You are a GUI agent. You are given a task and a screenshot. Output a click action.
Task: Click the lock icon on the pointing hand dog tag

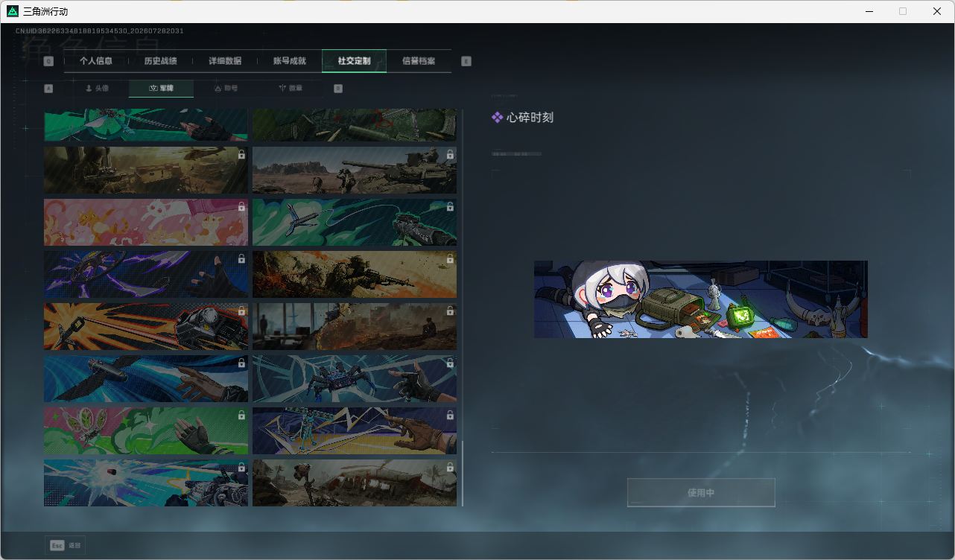(x=450, y=416)
